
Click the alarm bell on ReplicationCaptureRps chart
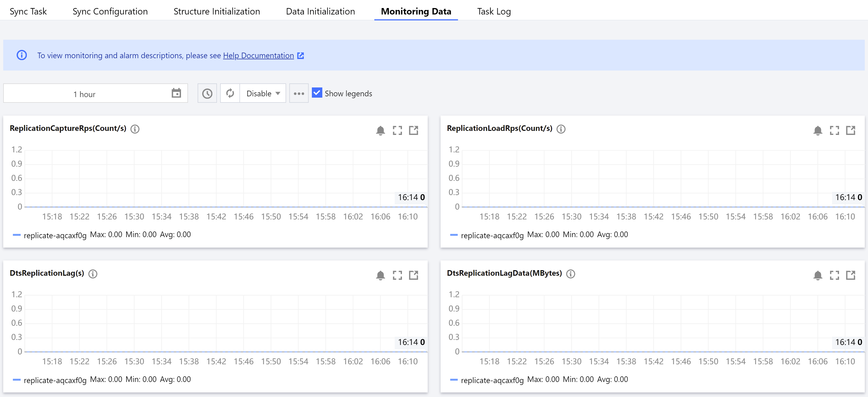tap(380, 130)
